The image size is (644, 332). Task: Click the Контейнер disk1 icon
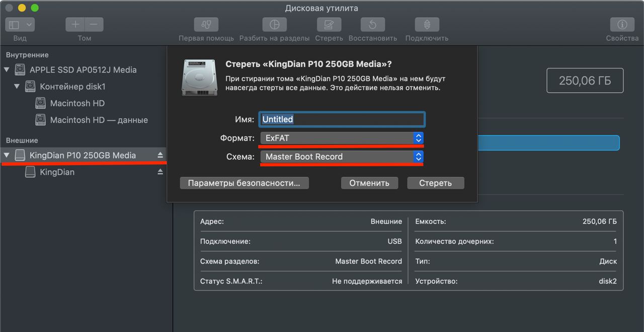[x=30, y=87]
